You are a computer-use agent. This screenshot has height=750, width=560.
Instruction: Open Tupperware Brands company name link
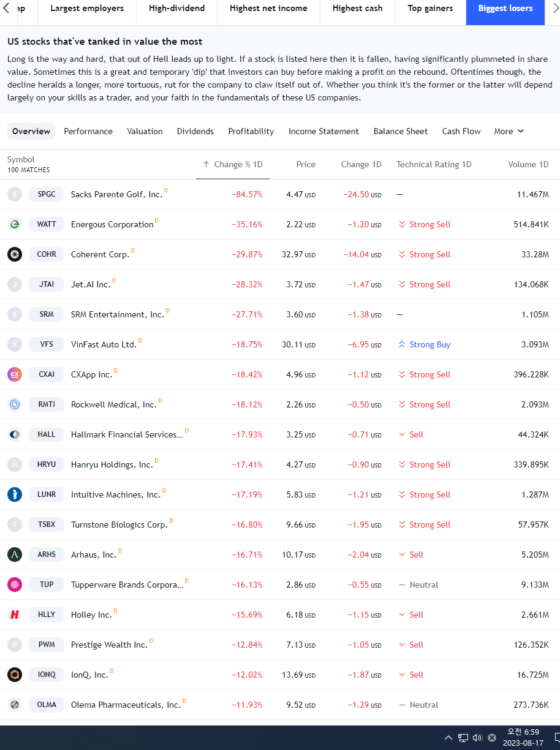pyautogui.click(x=127, y=585)
